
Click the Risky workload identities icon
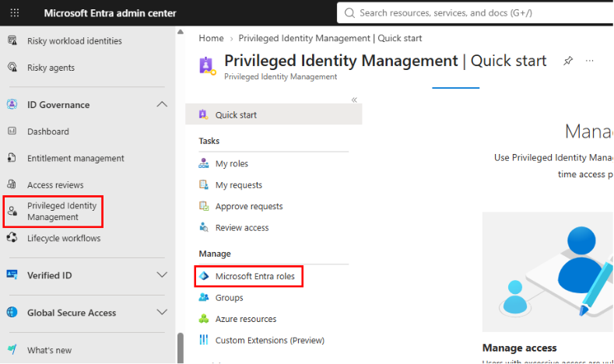(x=12, y=40)
